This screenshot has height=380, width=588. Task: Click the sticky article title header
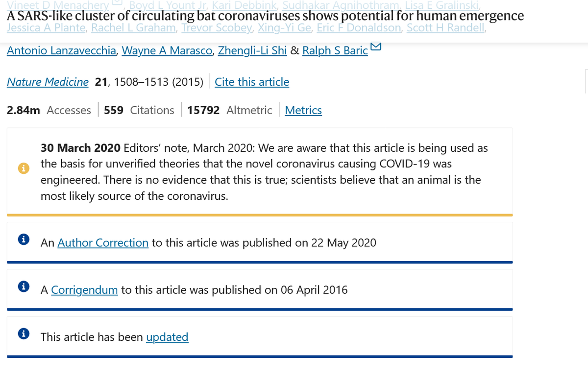[265, 16]
